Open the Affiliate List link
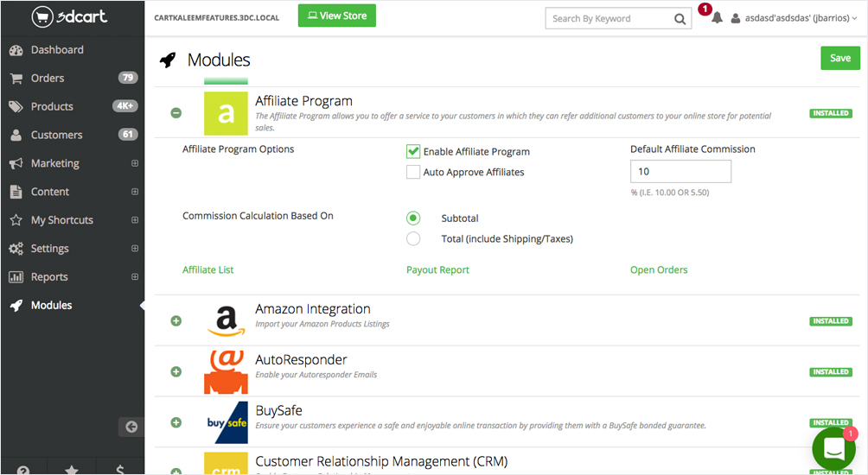868x475 pixels. pyautogui.click(x=208, y=269)
